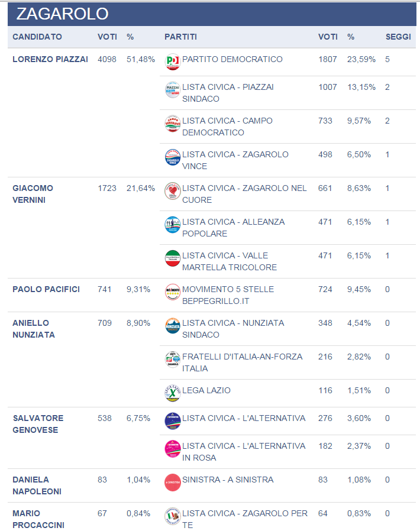Click the Movimento 5 Stelle logo
Image resolution: width=420 pixels, height=531 pixels.
[172, 292]
